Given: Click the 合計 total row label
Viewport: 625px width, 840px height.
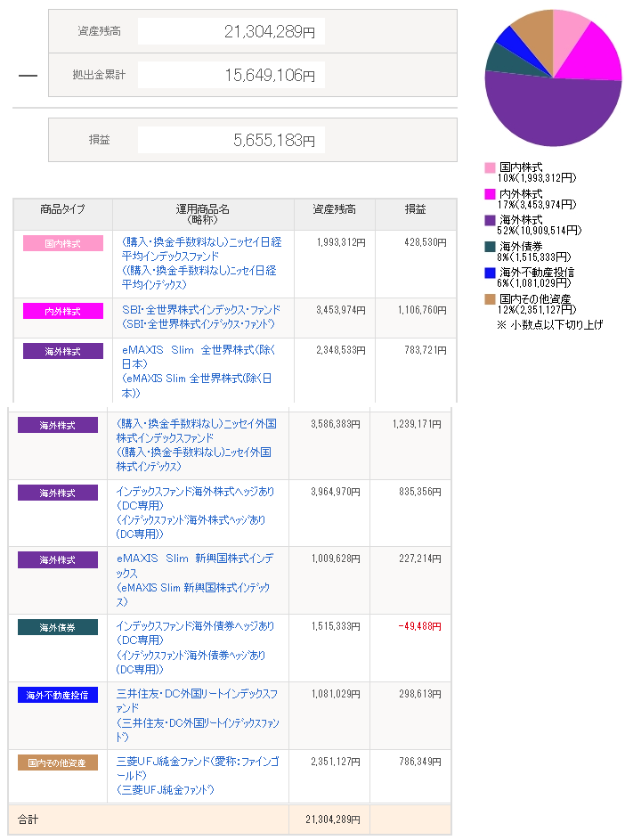Looking at the screenshot, I should pyautogui.click(x=28, y=819).
